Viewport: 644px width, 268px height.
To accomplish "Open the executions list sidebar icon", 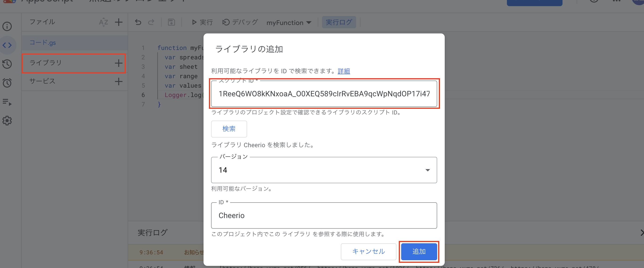I will 7,103.
